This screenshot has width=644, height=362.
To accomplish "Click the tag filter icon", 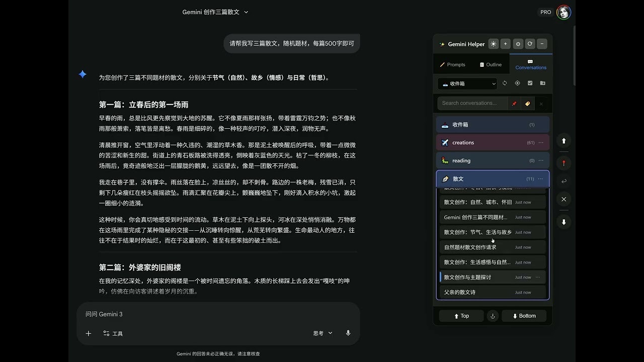I will coord(527,104).
